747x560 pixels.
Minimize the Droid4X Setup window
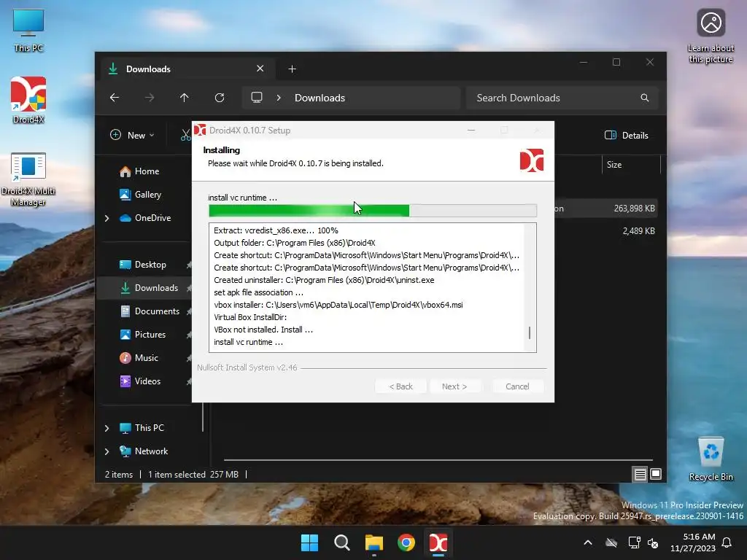[471, 130]
